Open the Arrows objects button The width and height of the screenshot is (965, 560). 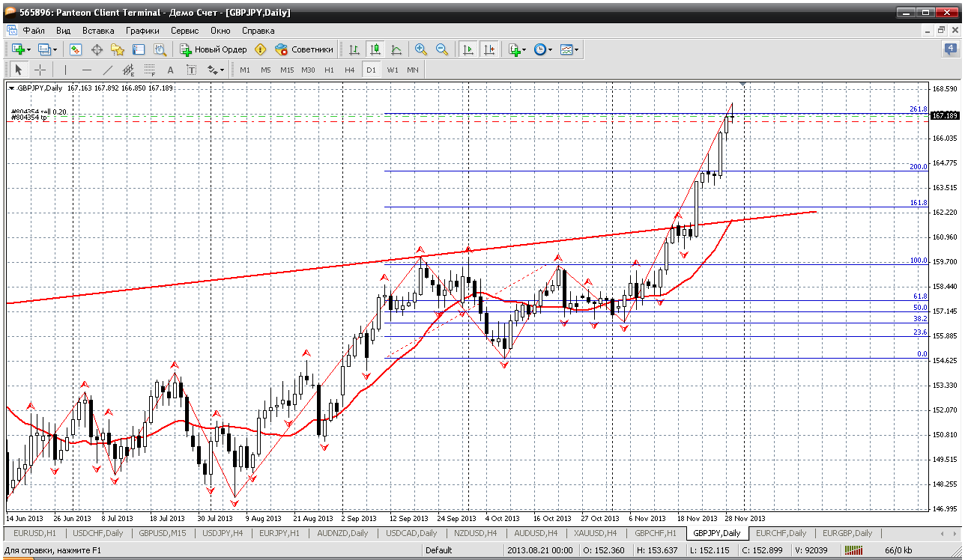pyautogui.click(x=212, y=70)
